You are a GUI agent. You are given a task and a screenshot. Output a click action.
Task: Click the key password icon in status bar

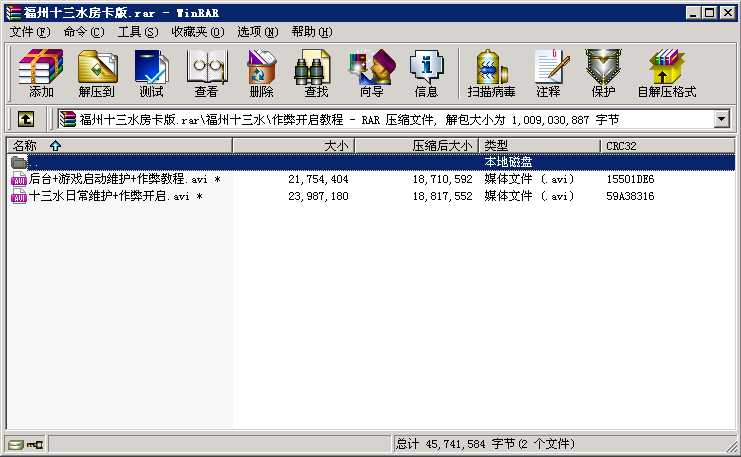[35, 444]
